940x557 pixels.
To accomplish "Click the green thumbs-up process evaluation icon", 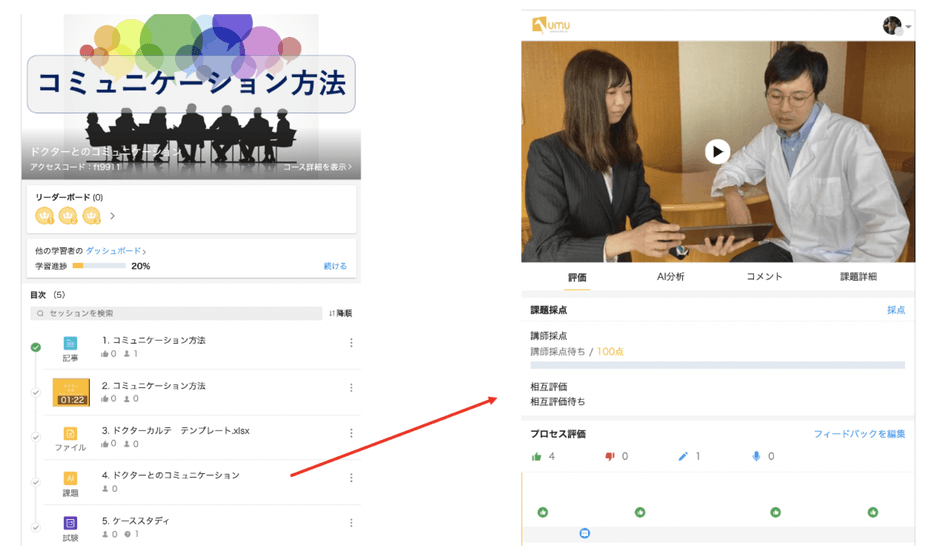I will click(x=537, y=456).
